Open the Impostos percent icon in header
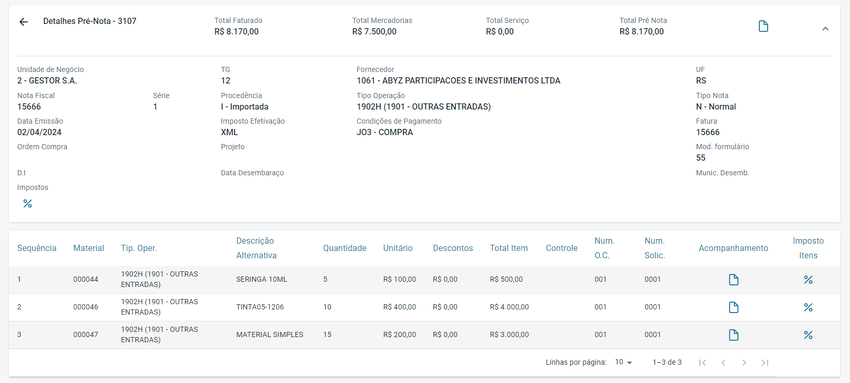 (x=28, y=204)
